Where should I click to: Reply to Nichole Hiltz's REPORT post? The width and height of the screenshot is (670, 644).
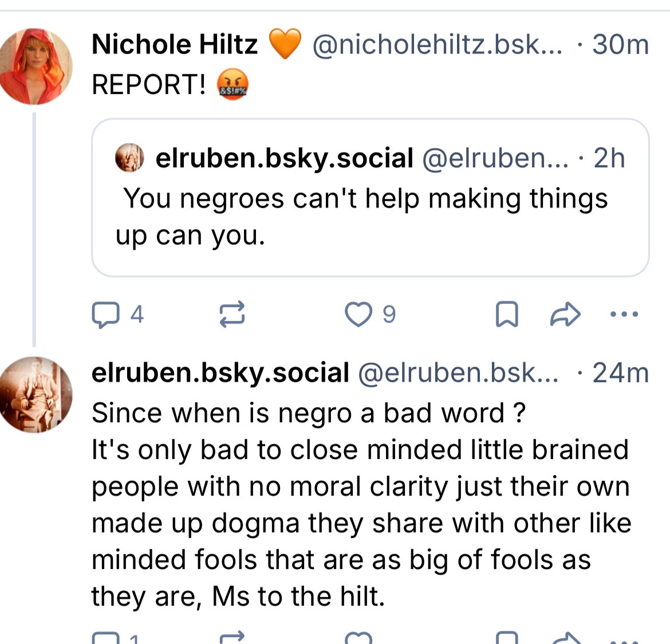click(105, 315)
